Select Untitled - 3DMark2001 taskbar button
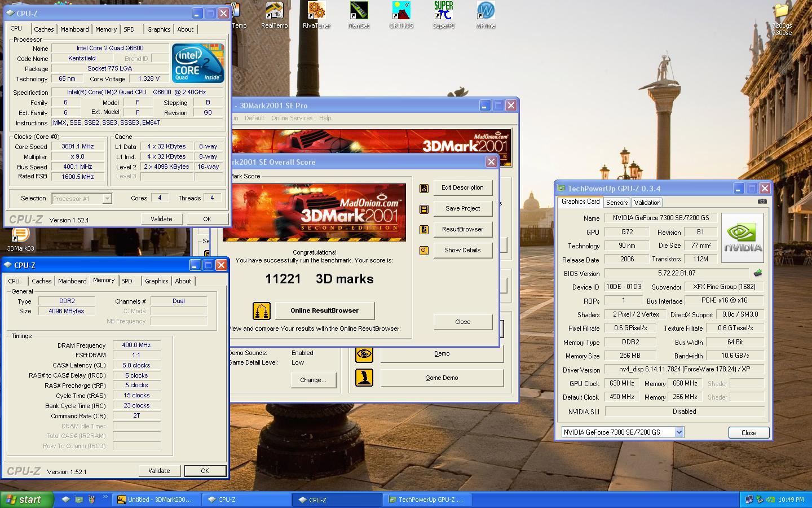The width and height of the screenshot is (812, 508). (x=156, y=500)
